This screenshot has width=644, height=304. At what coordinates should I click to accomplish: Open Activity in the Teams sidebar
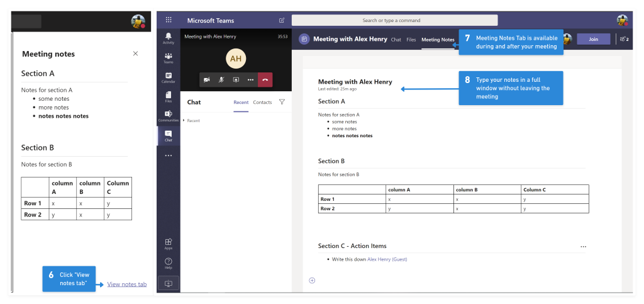coord(169,38)
